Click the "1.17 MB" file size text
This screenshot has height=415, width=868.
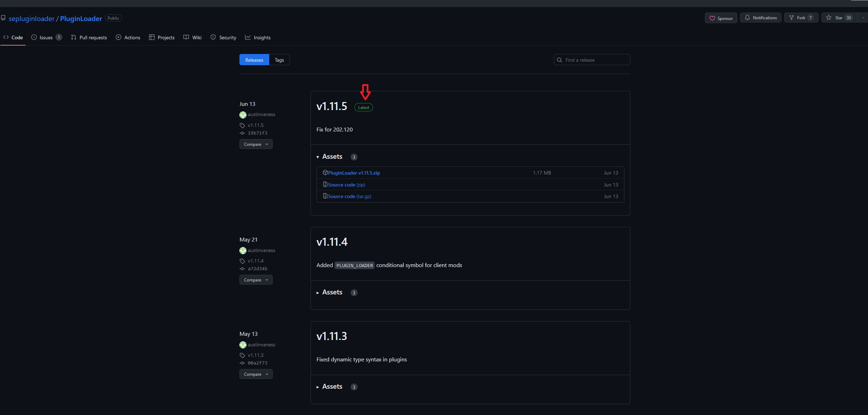(542, 173)
